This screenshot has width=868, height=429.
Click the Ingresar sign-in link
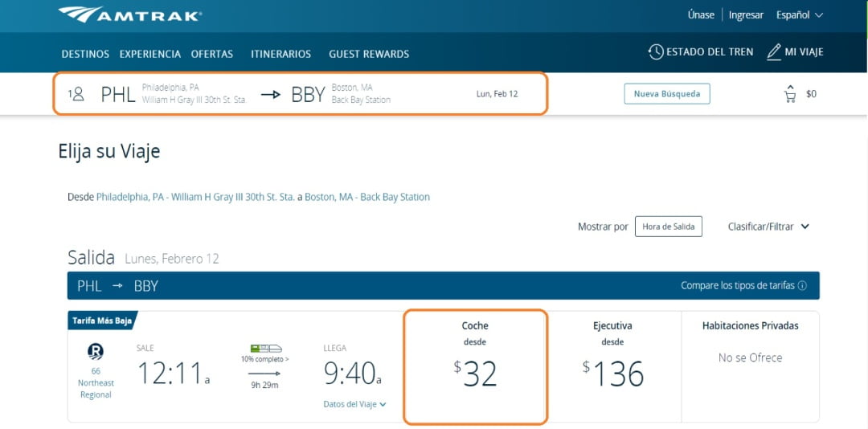pyautogui.click(x=746, y=15)
